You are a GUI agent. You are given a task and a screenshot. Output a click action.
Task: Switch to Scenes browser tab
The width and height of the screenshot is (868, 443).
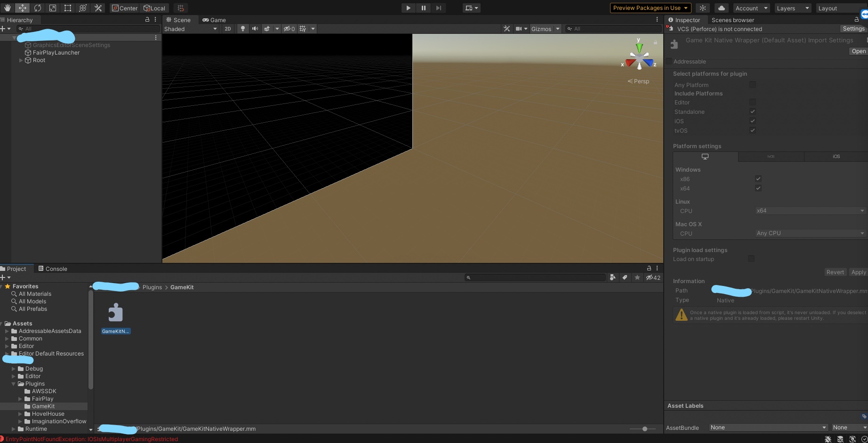(x=732, y=20)
